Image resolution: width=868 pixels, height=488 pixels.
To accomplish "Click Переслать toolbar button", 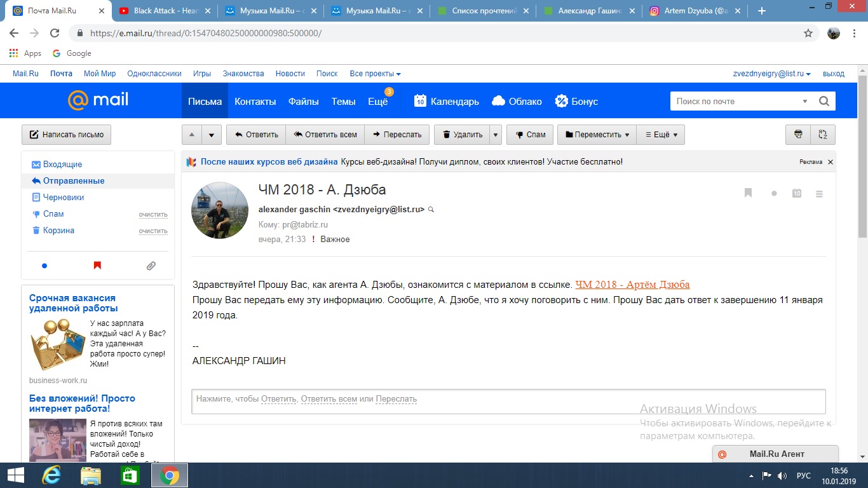I will [397, 135].
